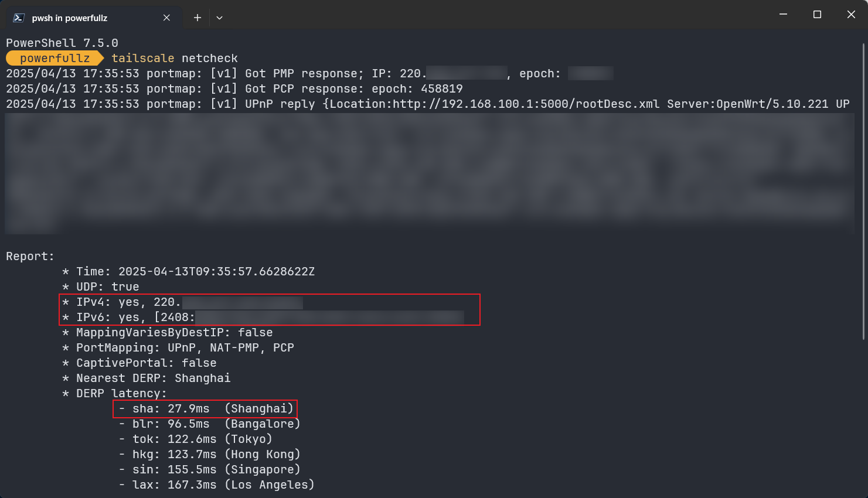Click the PortMapping report line
The height and width of the screenshot is (498, 868).
(185, 347)
